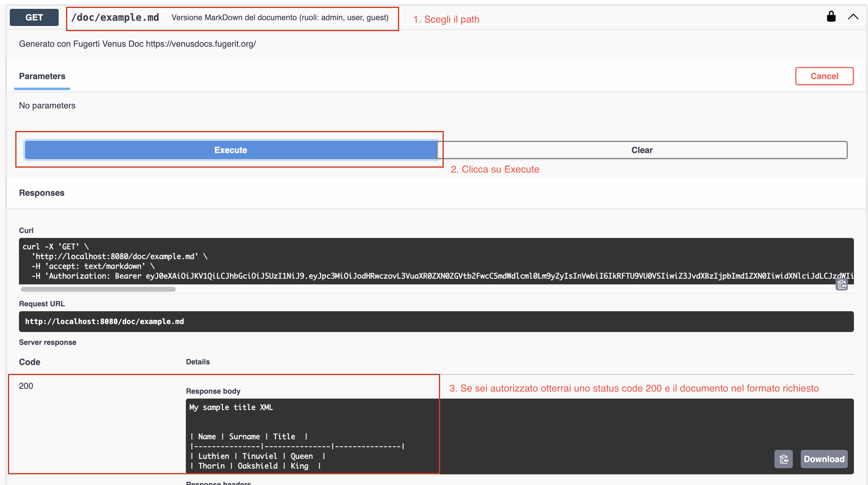Click the curl block horizontal scrollbar
Image resolution: width=868 pixels, height=485 pixels.
pyautogui.click(x=98, y=289)
